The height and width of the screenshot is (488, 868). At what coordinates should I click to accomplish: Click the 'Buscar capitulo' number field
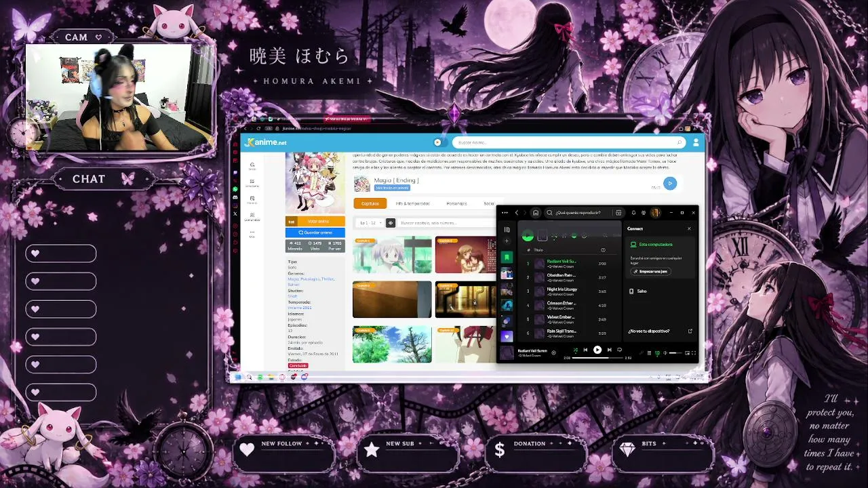tap(445, 223)
